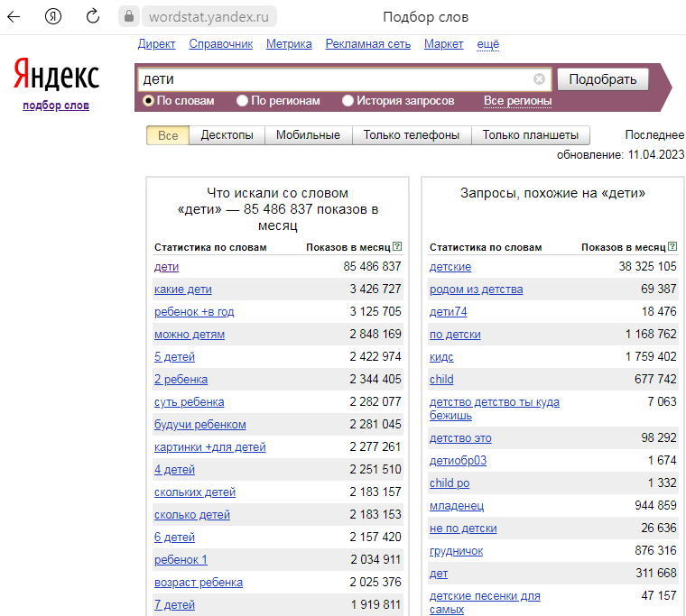Image resolution: width=686 pixels, height=616 pixels.
Task: Click the '85 486 837' impressions value
Action: (x=372, y=266)
